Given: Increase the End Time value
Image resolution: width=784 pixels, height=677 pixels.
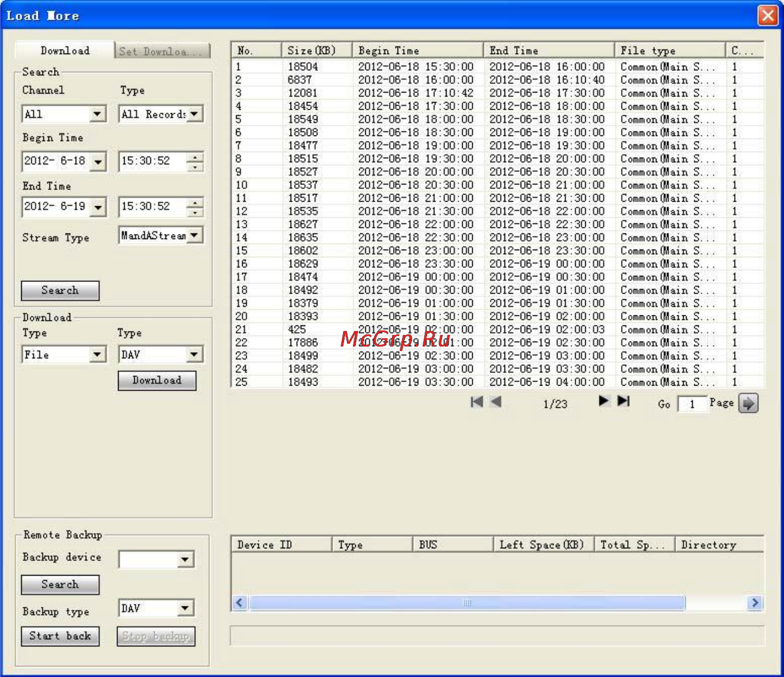Looking at the screenshot, I should 195,203.
